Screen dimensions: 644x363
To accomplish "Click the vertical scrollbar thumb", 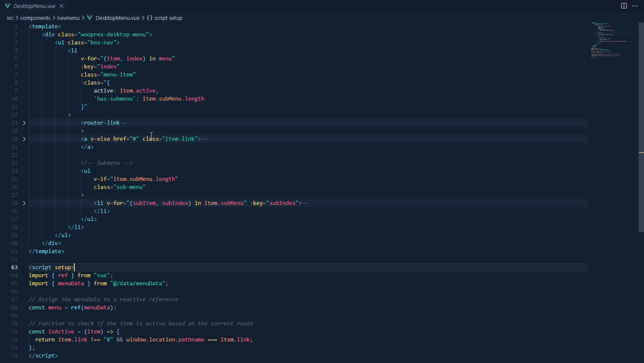I will pyautogui.click(x=641, y=127).
